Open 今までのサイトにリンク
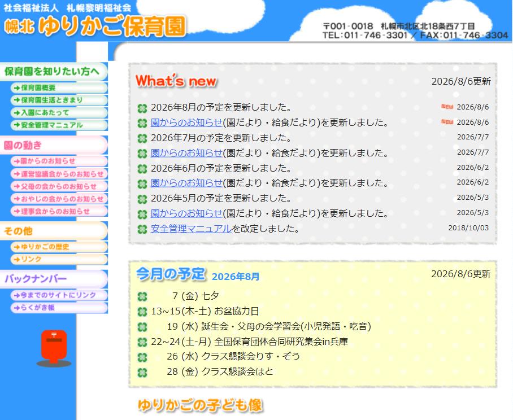Screen dimensions: 513x420 pos(59,295)
